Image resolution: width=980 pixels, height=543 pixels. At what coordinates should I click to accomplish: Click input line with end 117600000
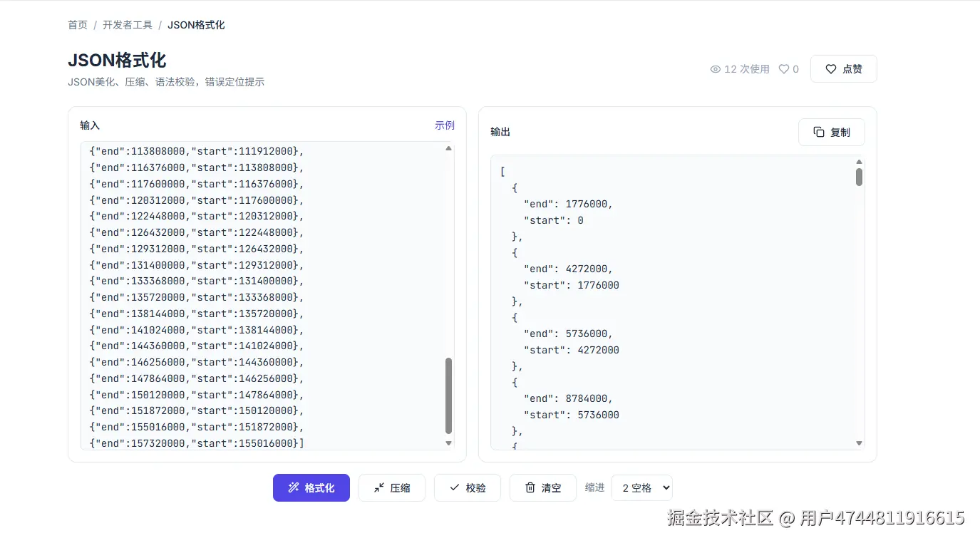point(197,184)
